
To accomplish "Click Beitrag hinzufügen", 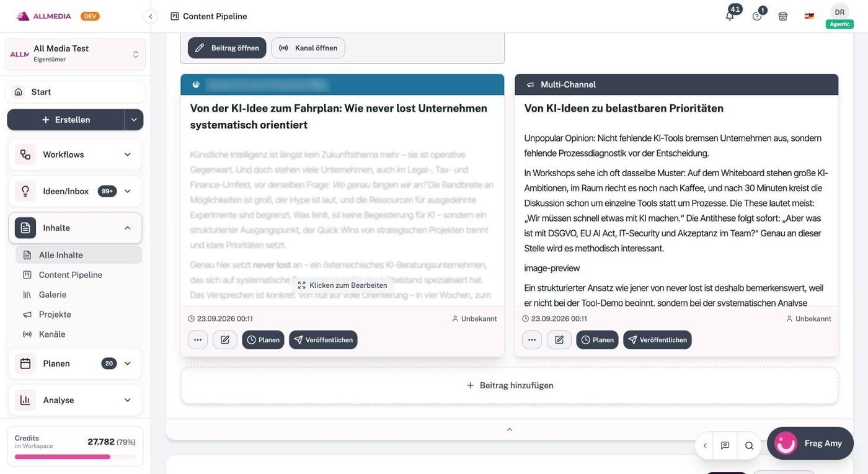I will (510, 385).
